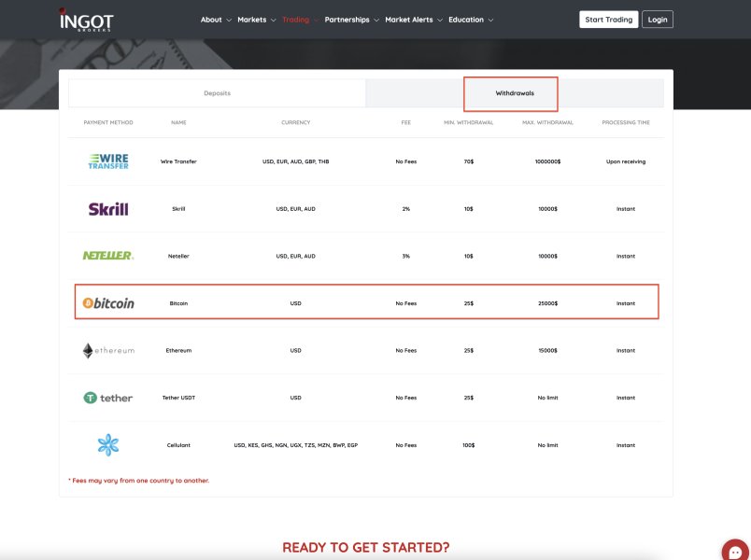Expand the Education menu chevron
This screenshot has width=751, height=560.
point(490,21)
